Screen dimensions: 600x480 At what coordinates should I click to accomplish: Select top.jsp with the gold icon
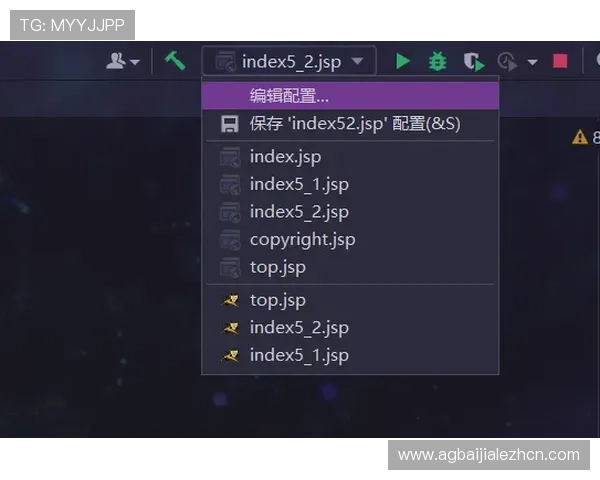(x=277, y=300)
